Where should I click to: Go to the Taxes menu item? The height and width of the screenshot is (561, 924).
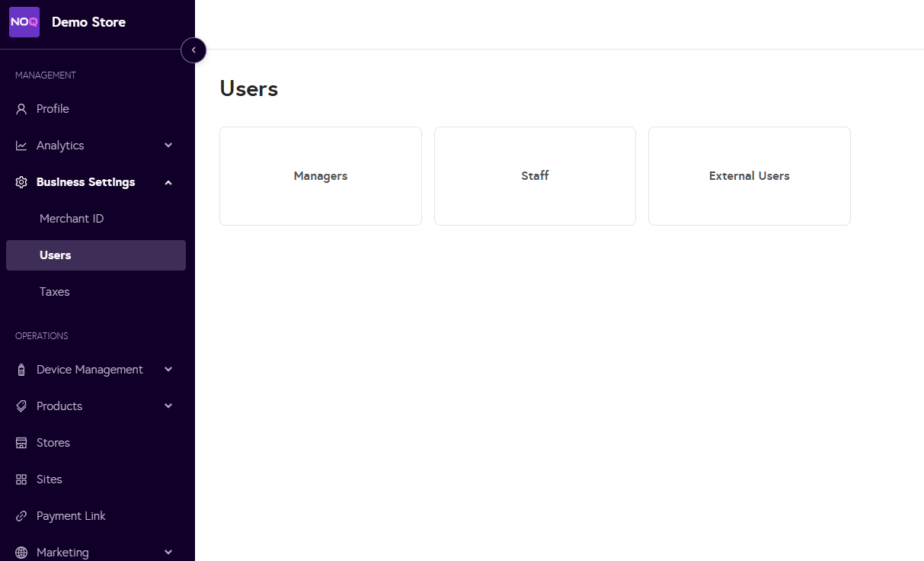55,292
